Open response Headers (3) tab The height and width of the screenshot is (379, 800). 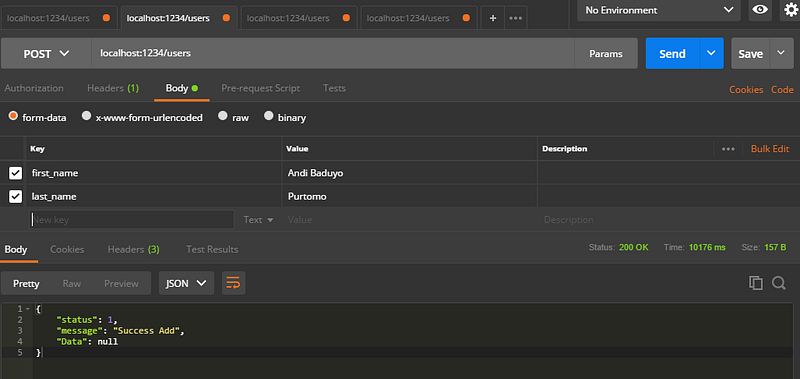[x=133, y=249]
